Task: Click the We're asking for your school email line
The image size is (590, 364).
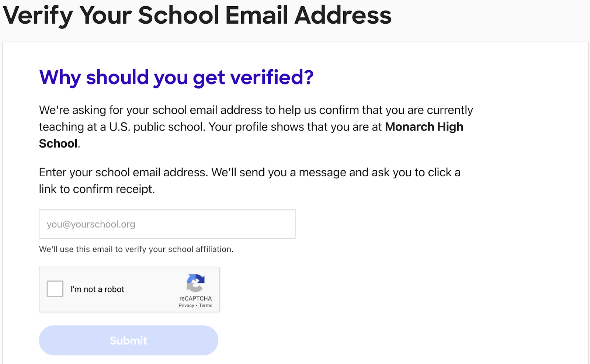Action: [x=256, y=110]
